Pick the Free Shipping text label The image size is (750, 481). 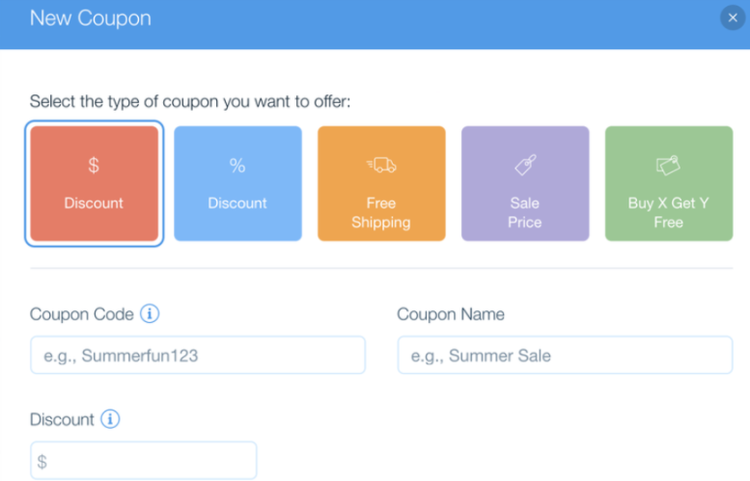click(x=381, y=213)
